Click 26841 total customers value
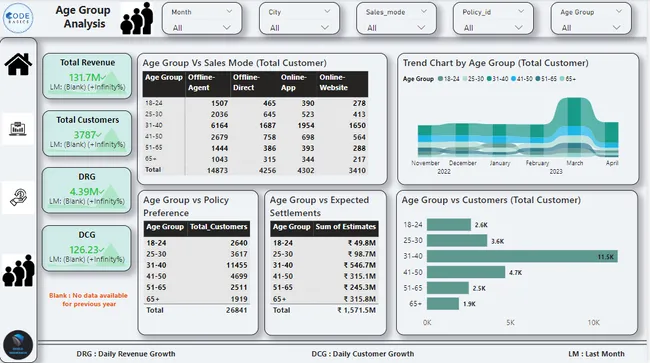 [236, 310]
